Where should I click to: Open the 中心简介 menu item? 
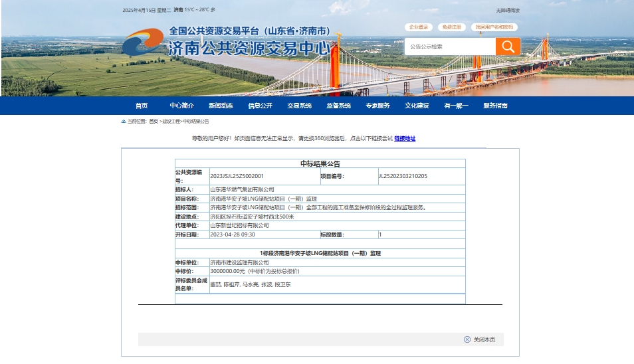pos(181,106)
